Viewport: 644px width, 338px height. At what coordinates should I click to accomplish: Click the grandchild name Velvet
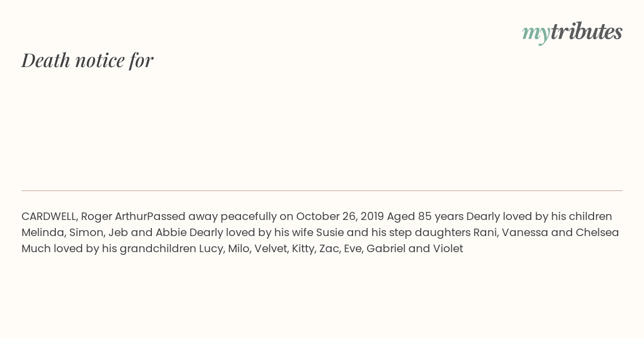coord(270,249)
